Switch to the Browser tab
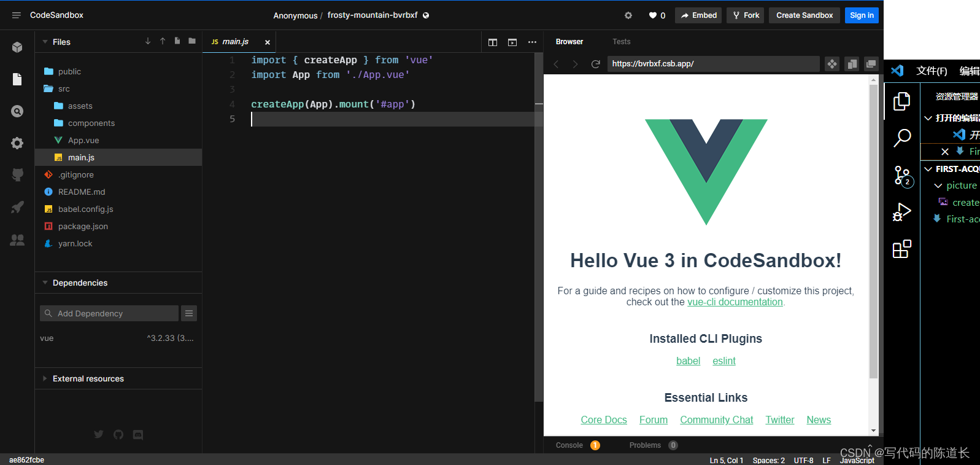 [x=569, y=42]
